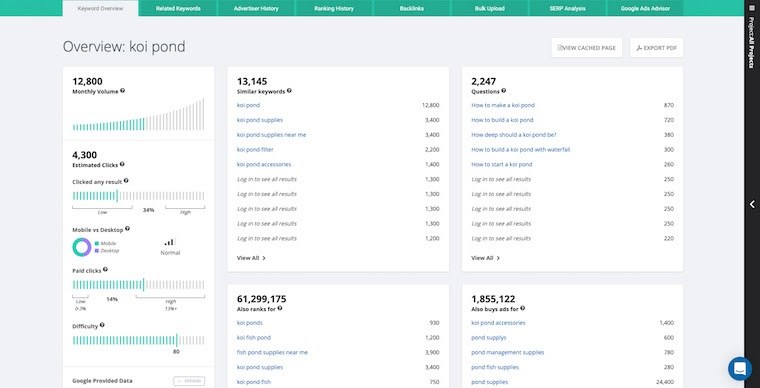Click help icon beside Also buys ads for
760x388 pixels.
coord(522,308)
